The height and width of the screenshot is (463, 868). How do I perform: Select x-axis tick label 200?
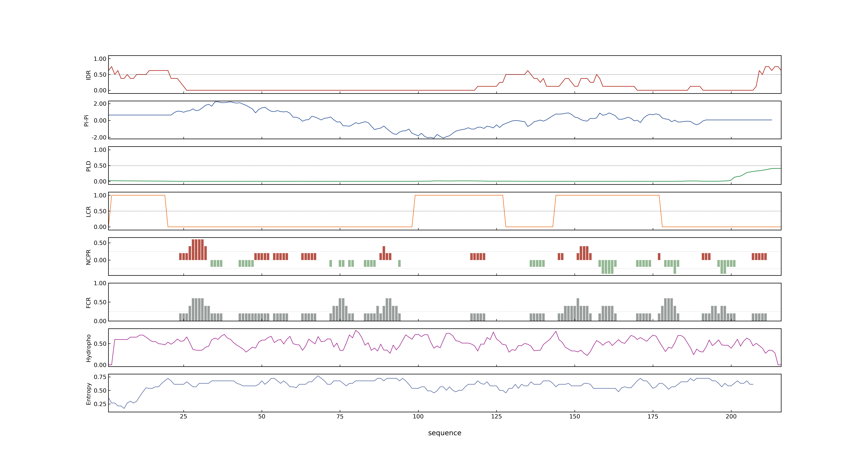(x=731, y=416)
